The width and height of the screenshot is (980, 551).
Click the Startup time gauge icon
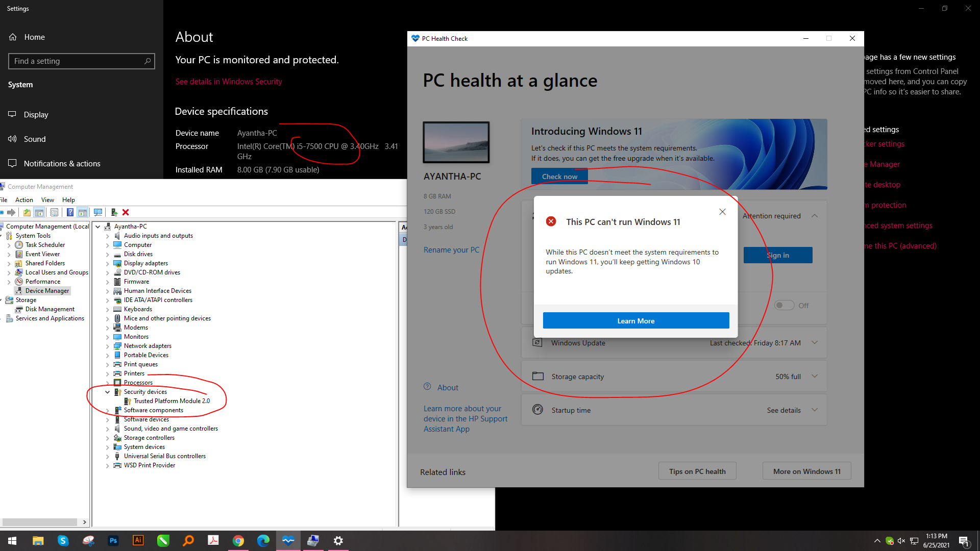coord(538,410)
